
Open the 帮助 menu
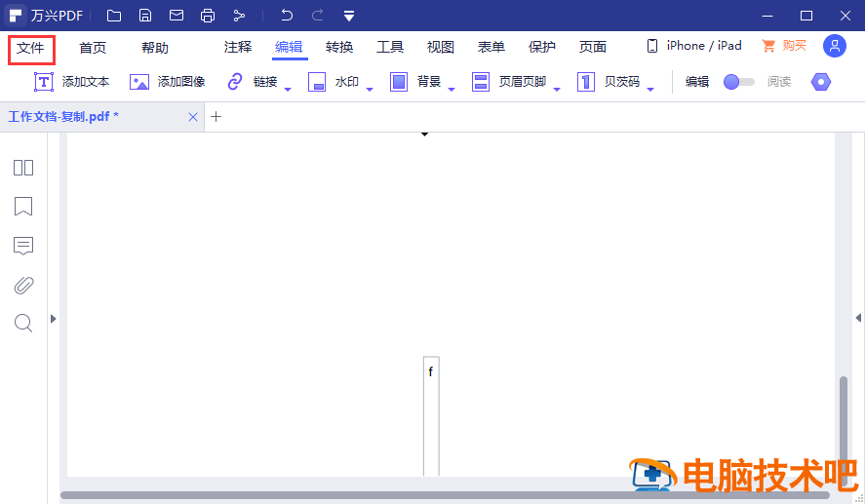pyautogui.click(x=155, y=48)
